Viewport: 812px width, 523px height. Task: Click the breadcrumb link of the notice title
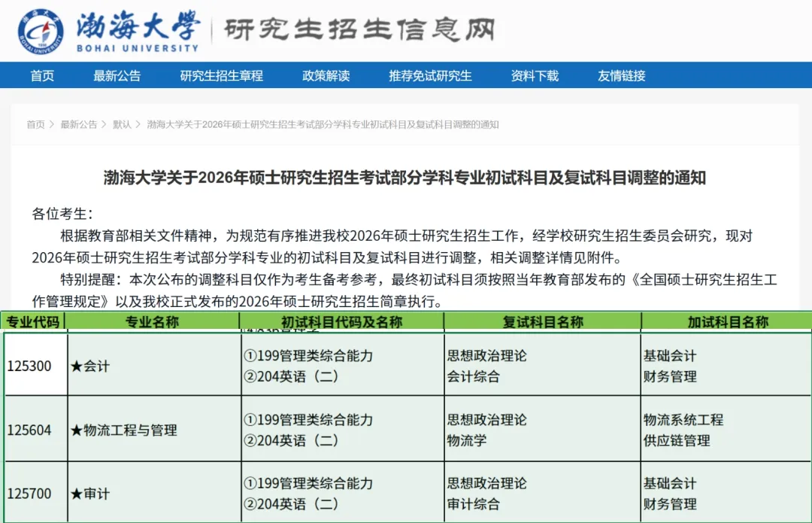323,124
